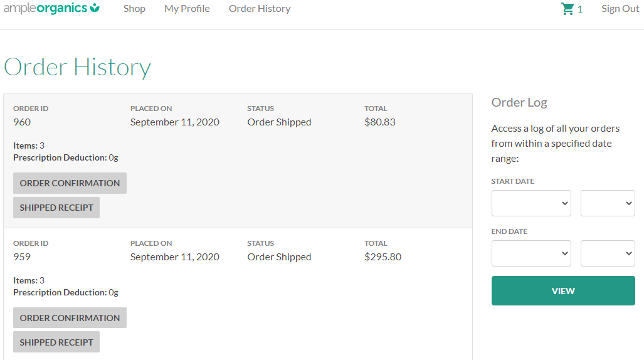Viewport: 644px width, 360px height.
Task: Expand the second Start Date dropdown
Action: point(608,203)
